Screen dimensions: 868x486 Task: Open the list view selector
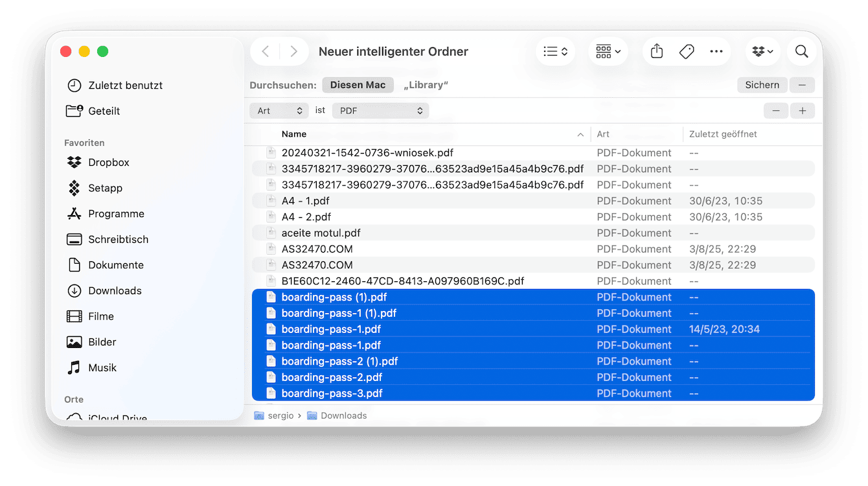(x=555, y=52)
